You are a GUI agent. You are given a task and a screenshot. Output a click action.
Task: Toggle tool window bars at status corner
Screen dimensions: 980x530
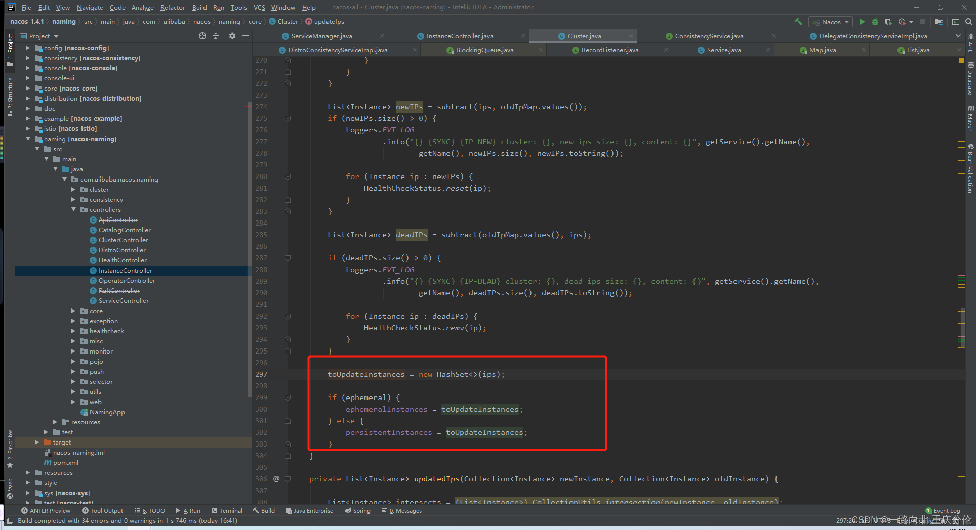(10, 520)
